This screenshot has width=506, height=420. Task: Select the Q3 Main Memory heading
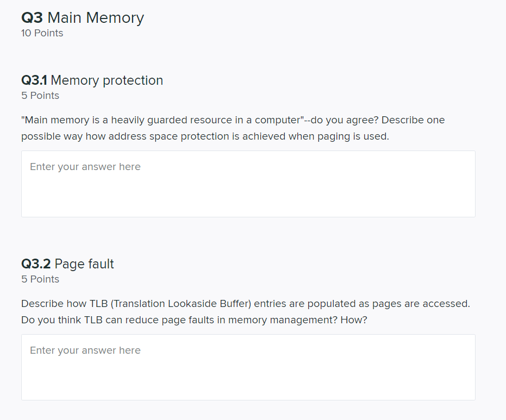click(82, 17)
